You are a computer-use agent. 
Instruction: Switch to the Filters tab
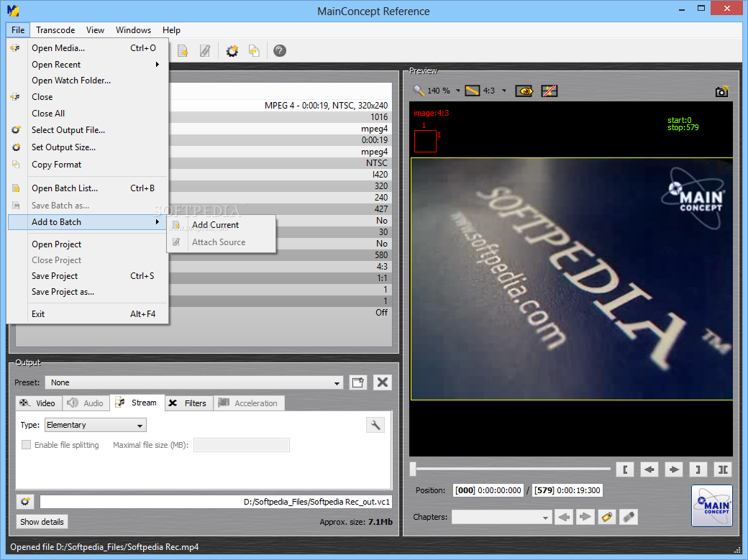(x=188, y=403)
